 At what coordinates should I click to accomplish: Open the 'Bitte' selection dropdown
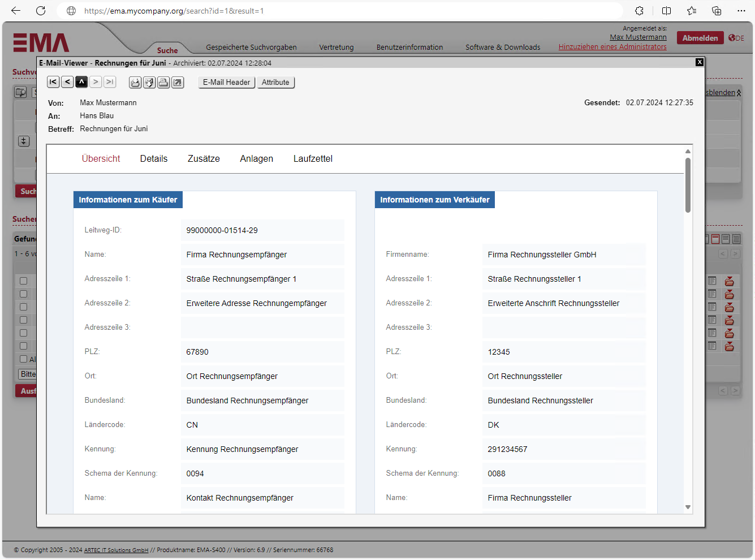pos(28,374)
